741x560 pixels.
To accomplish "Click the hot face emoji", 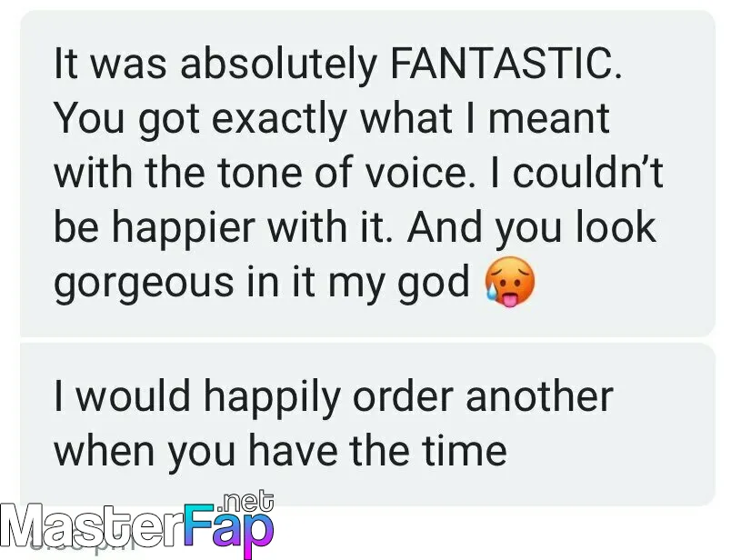I will click(510, 283).
